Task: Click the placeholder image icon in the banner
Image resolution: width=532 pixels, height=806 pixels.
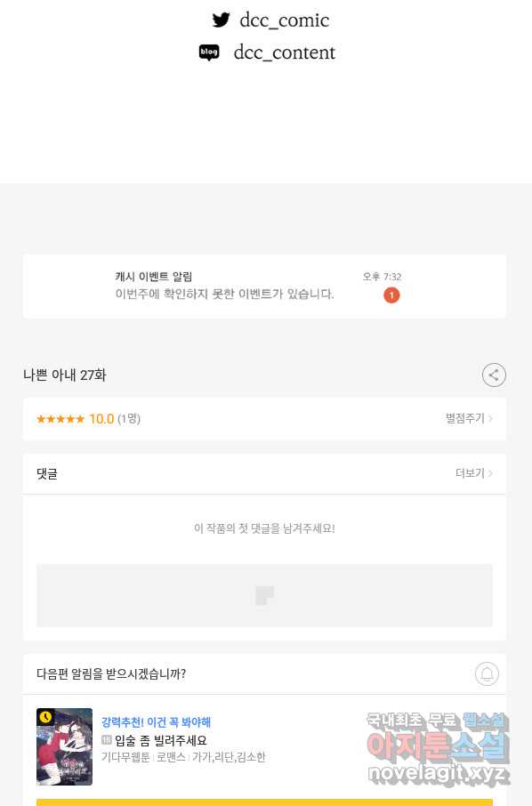Action: coord(265,595)
